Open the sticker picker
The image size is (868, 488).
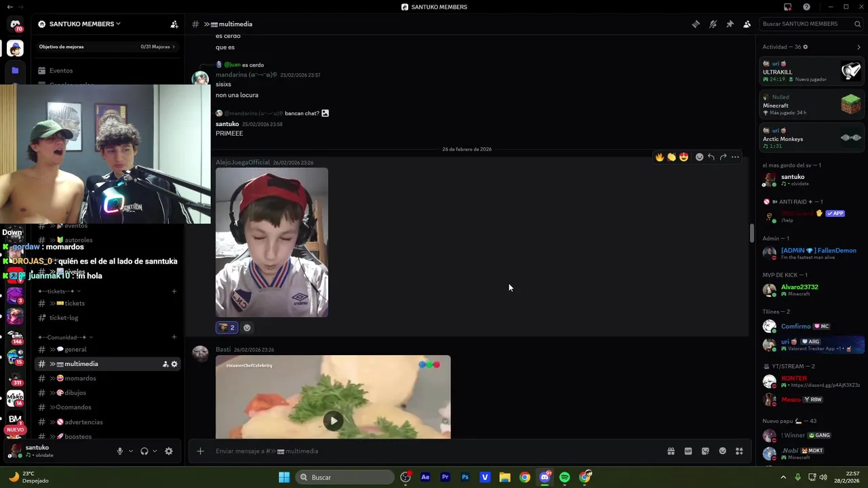pos(705,451)
